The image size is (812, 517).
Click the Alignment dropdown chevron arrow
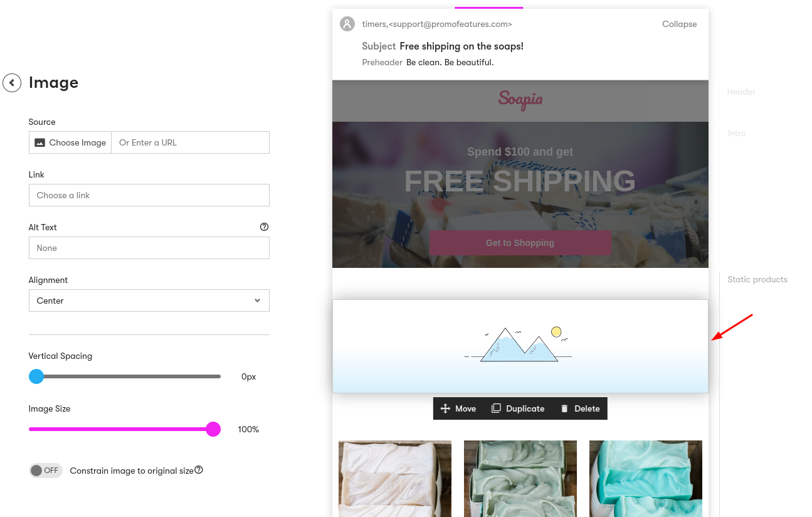point(257,301)
